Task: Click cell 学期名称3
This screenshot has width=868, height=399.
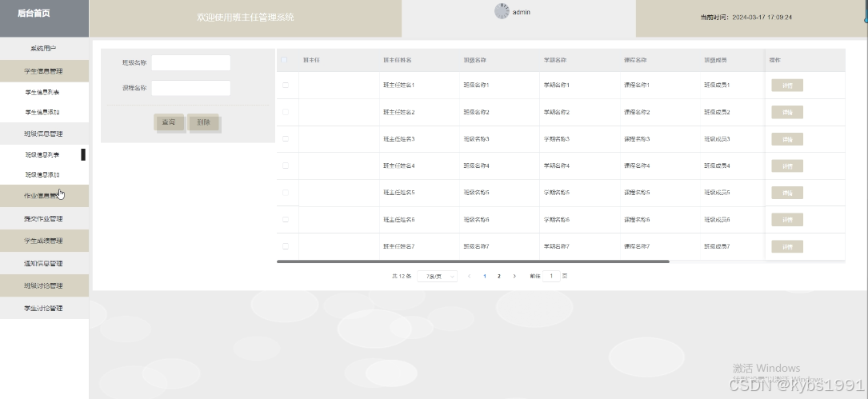Action: (556, 139)
